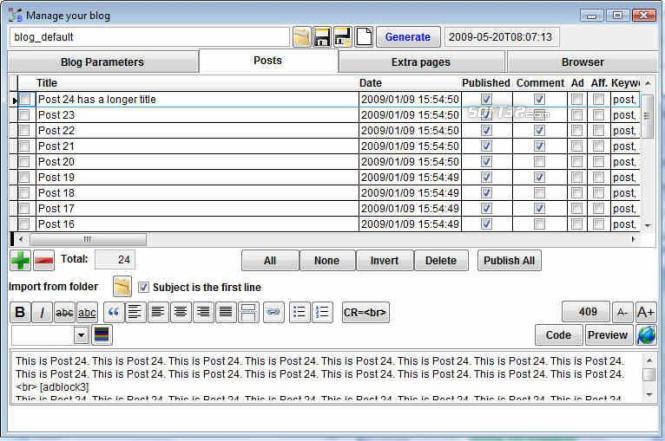665x441 pixels.
Task: Enable Ad for Post 19
Action: [577, 177]
